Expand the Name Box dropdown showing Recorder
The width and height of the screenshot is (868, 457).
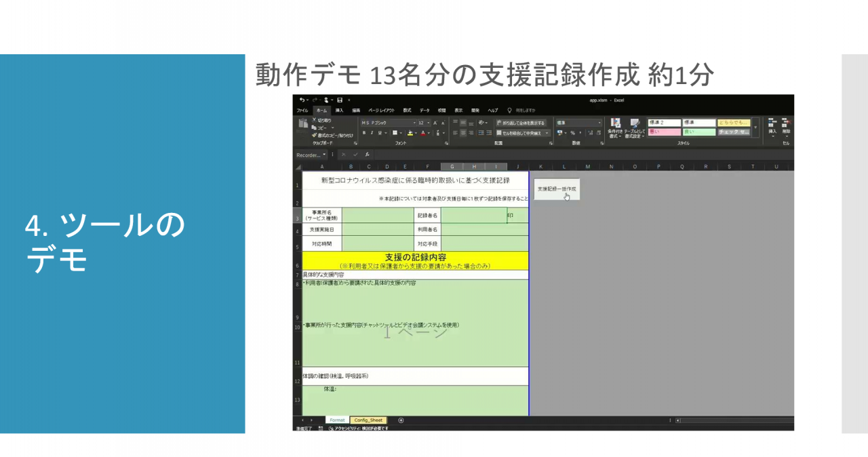(x=324, y=155)
